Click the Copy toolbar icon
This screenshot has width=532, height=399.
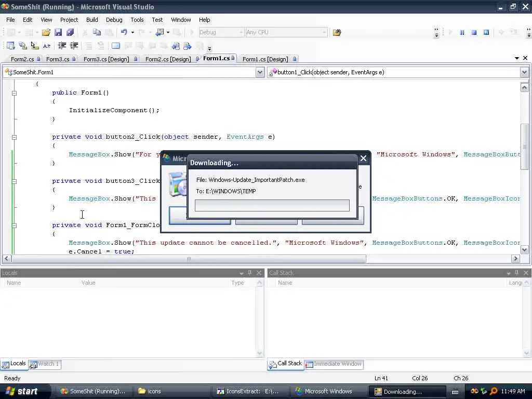pyautogui.click(x=97, y=32)
